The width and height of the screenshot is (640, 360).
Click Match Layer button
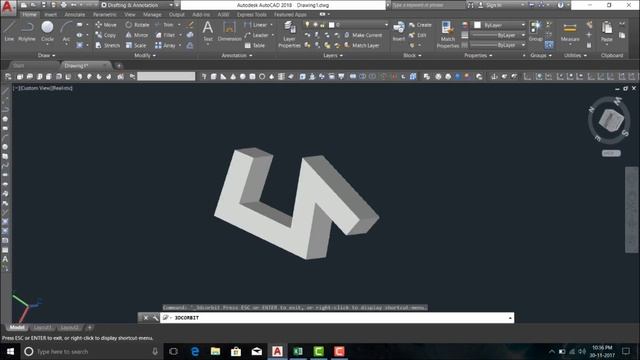pos(362,45)
